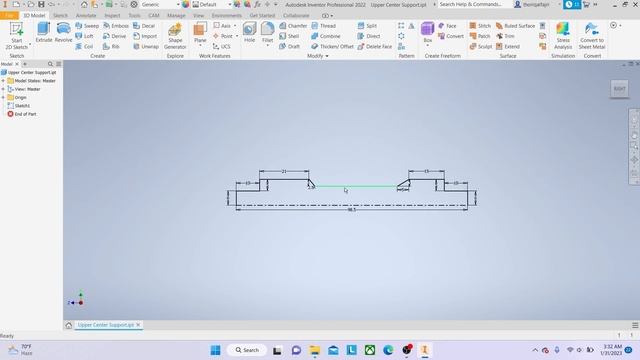640x360 pixels.
Task: Click the Shell tool
Action: pyautogui.click(x=289, y=36)
